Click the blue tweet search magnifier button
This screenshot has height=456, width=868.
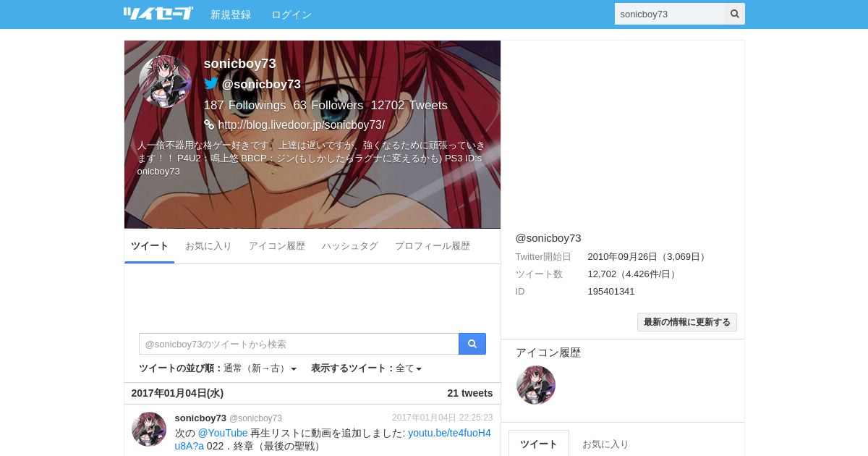tap(472, 344)
